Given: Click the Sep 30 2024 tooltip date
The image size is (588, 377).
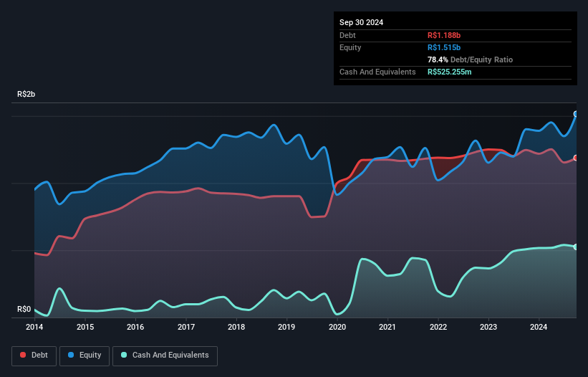Looking at the screenshot, I should (x=361, y=22).
